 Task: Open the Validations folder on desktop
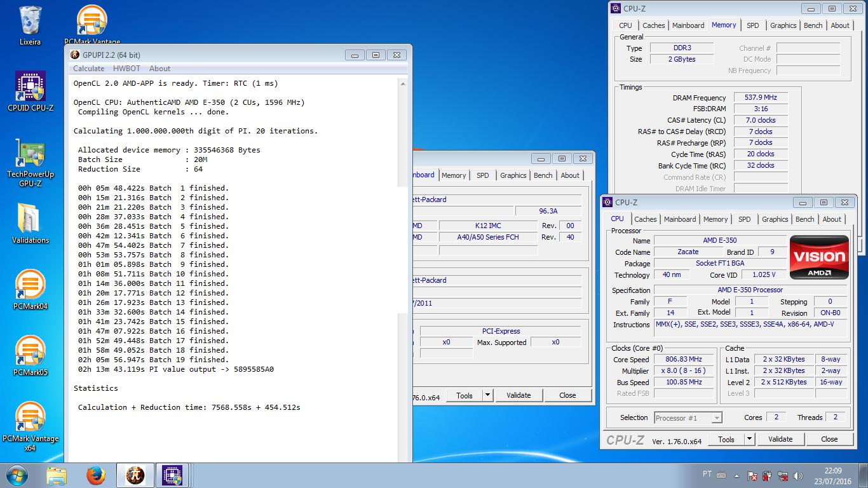point(30,224)
